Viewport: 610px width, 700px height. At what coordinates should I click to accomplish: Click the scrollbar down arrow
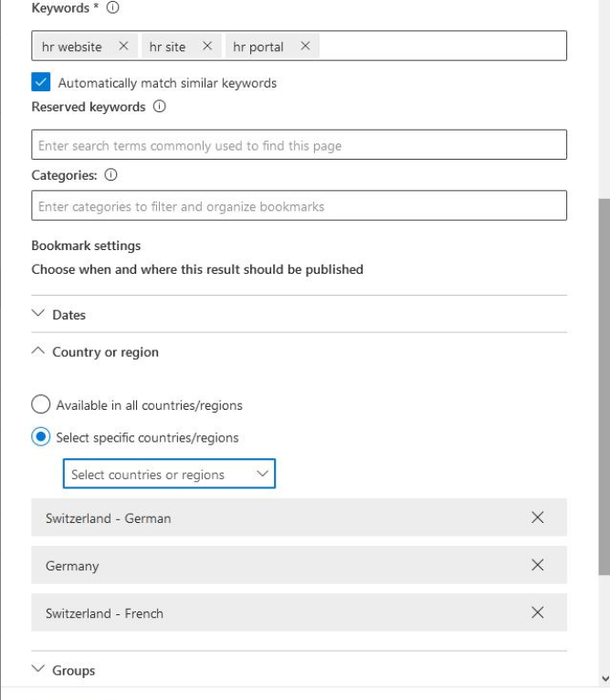[605, 679]
